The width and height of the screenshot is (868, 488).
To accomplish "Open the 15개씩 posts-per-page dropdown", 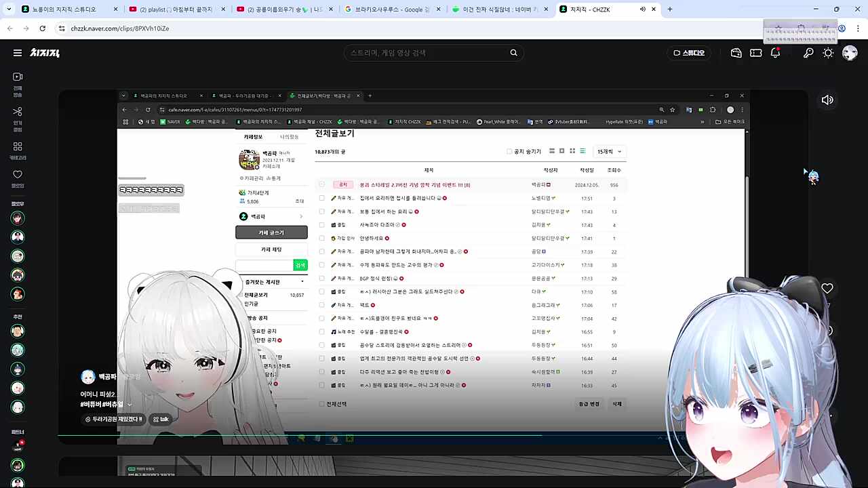I will click(608, 151).
